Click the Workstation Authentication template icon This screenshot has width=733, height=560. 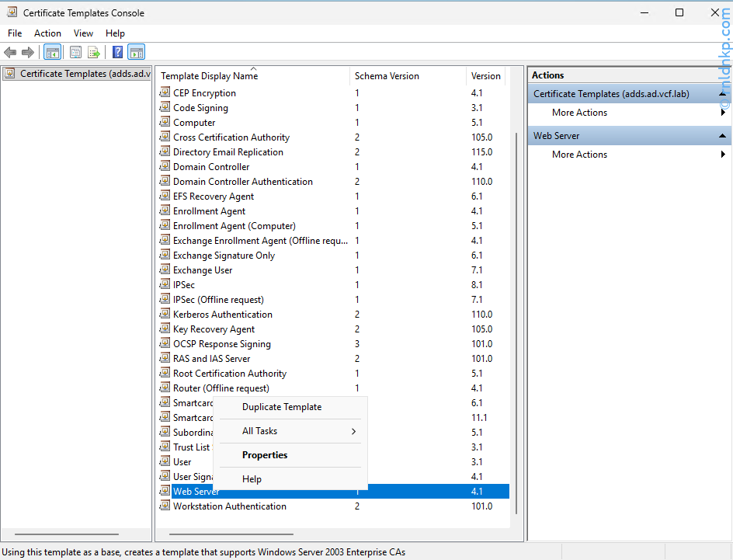165,506
